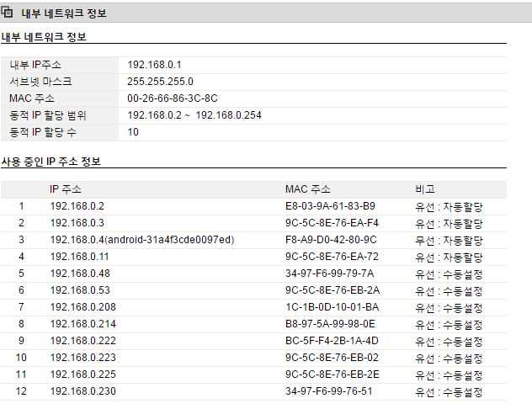The height and width of the screenshot is (409, 532).
Task: Select IP address 192.168.0.48
Action: (80, 274)
